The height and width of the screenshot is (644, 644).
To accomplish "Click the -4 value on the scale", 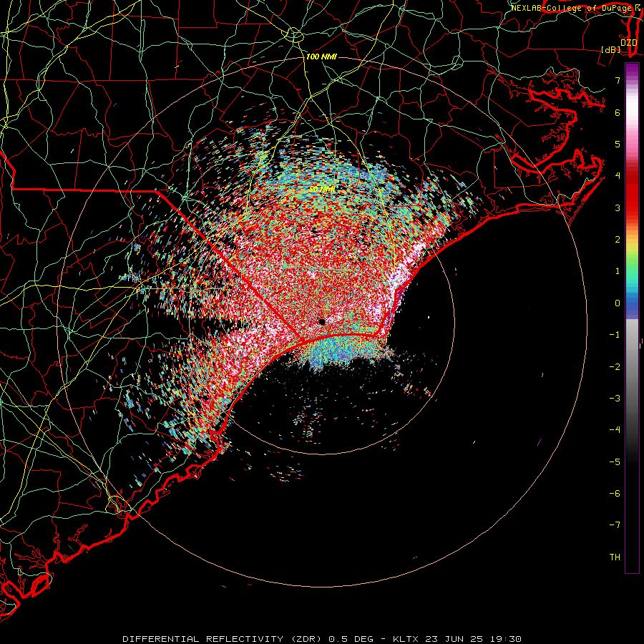I will coord(615,430).
